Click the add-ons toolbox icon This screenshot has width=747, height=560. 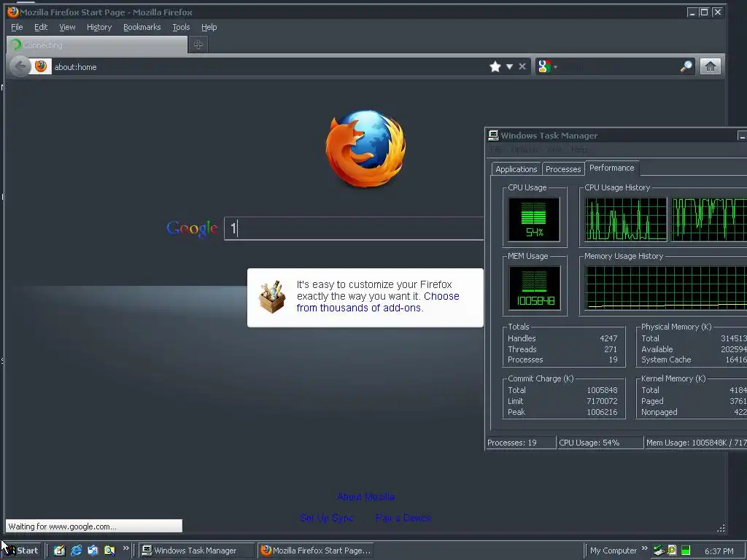[x=272, y=297]
